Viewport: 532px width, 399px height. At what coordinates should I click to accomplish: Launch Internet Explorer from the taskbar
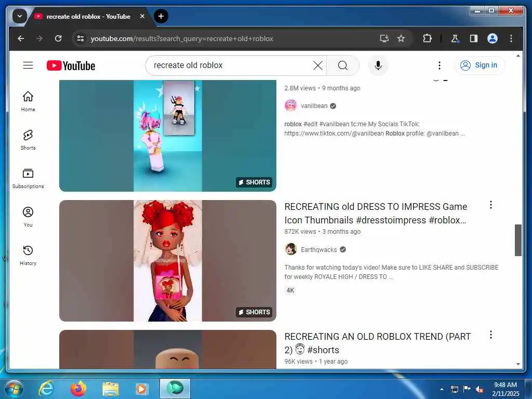tap(46, 389)
